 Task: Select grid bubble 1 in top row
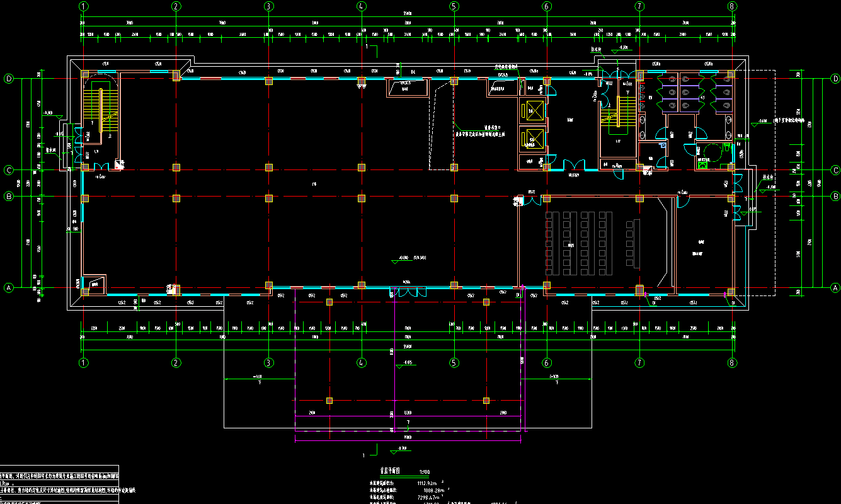pyautogui.click(x=83, y=6)
